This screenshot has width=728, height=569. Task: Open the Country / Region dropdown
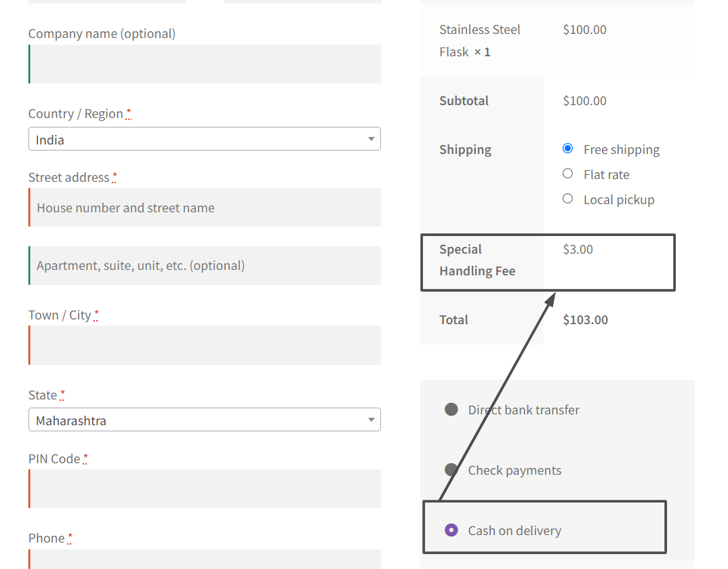204,138
